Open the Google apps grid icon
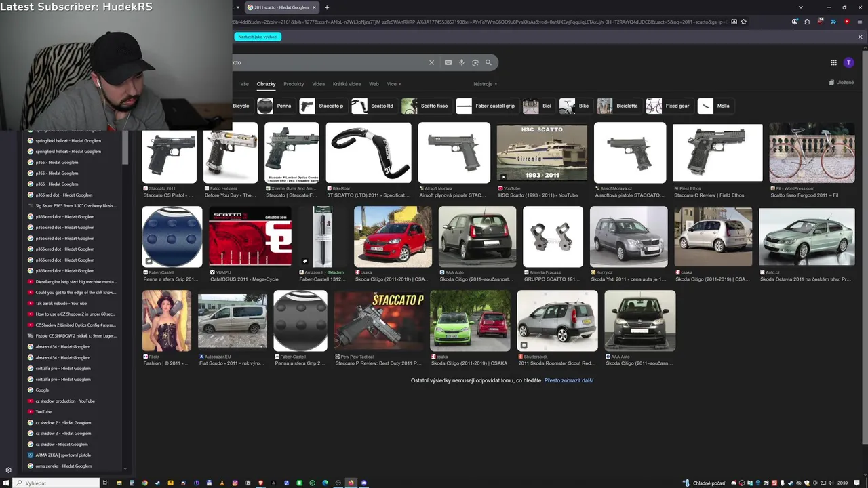868x488 pixels. click(x=833, y=62)
